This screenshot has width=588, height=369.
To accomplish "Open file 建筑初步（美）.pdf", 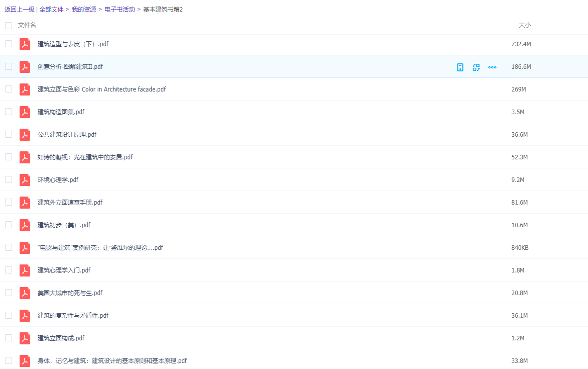I will (x=64, y=225).
